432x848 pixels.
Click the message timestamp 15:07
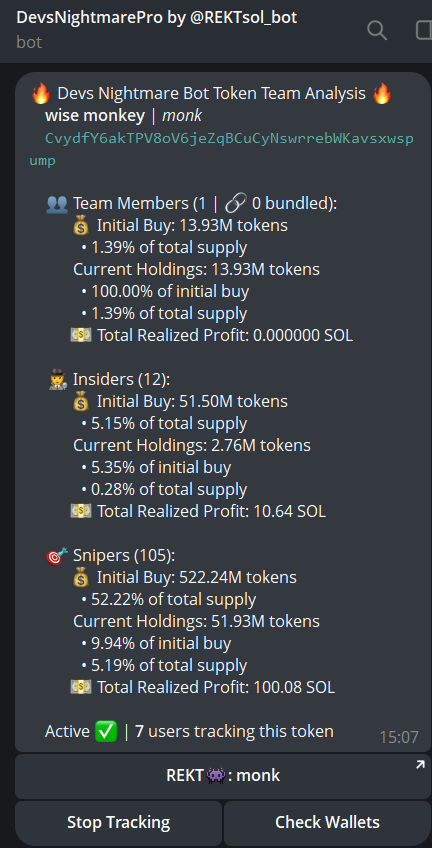point(399,737)
